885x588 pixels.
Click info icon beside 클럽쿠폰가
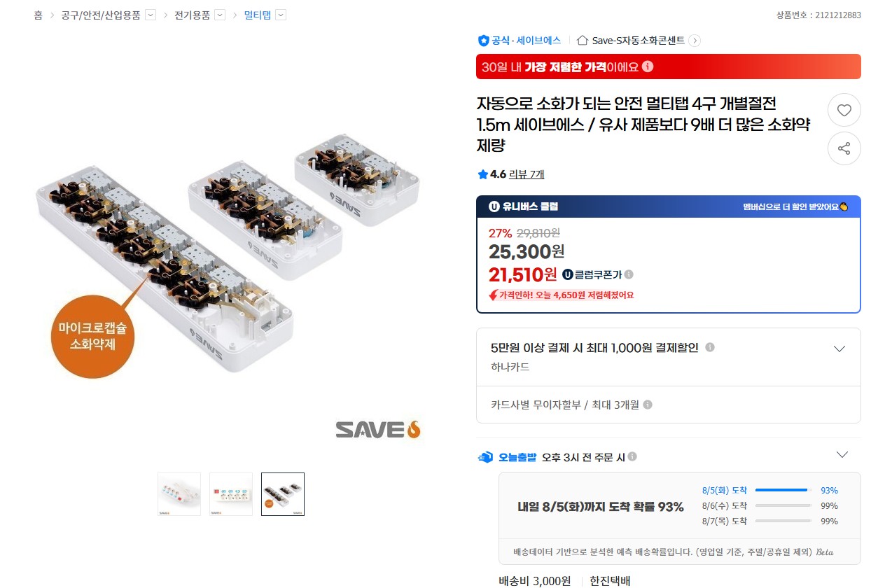tap(629, 274)
